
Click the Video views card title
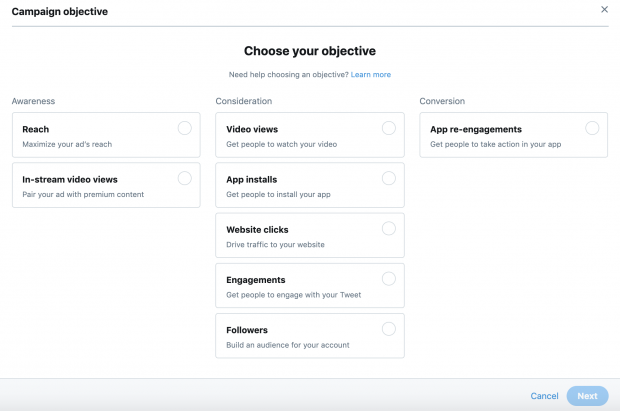[x=252, y=130]
